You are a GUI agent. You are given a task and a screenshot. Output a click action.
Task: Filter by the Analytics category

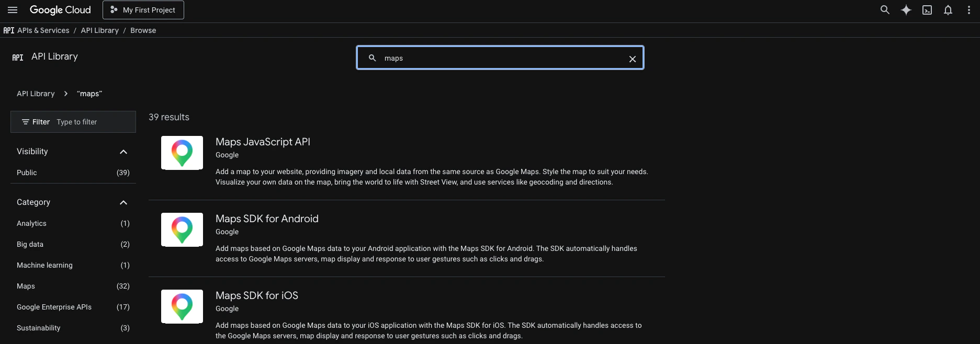73,223
